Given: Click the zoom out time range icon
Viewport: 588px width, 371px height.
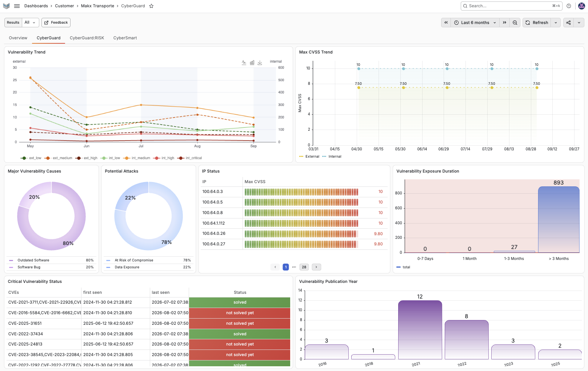Looking at the screenshot, I should 515,23.
